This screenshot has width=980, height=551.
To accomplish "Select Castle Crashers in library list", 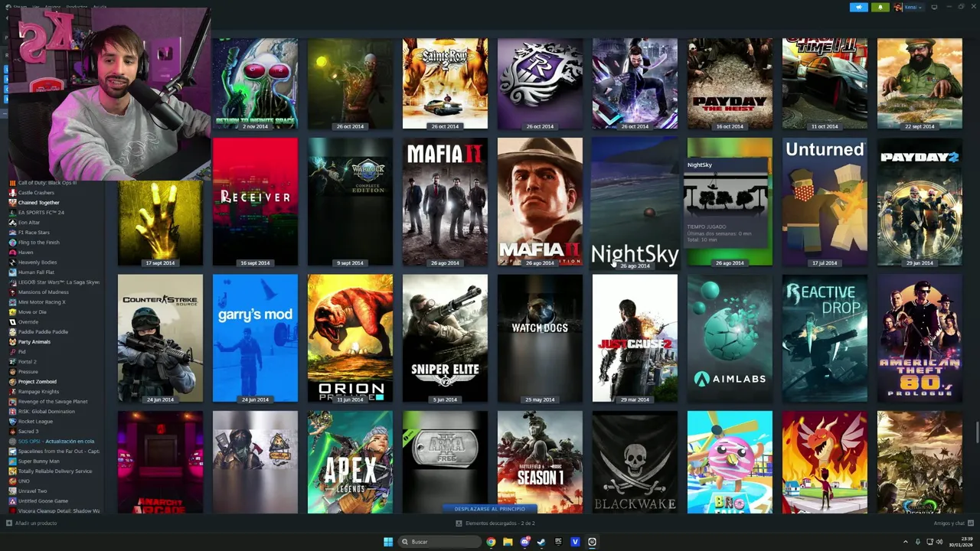I will (x=36, y=192).
